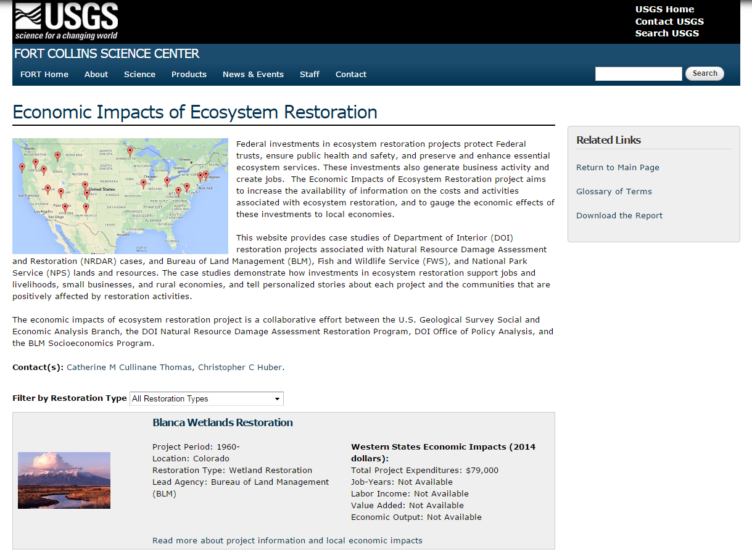Follow Return to Main Page link

[x=617, y=167]
